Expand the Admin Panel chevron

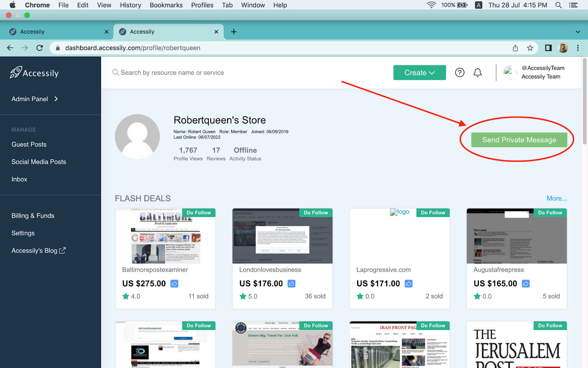[x=56, y=99]
